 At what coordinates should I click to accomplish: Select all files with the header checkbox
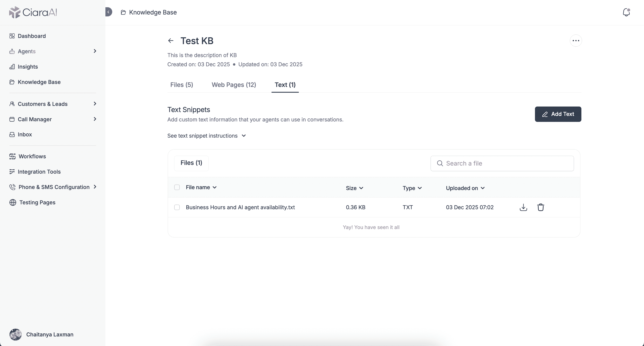pyautogui.click(x=177, y=187)
